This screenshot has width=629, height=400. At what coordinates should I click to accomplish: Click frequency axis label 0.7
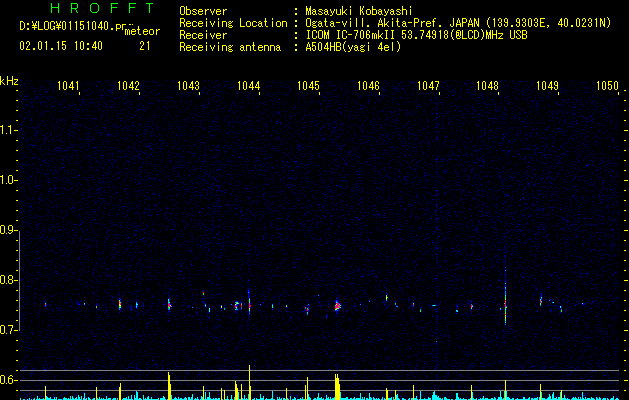click(x=7, y=330)
